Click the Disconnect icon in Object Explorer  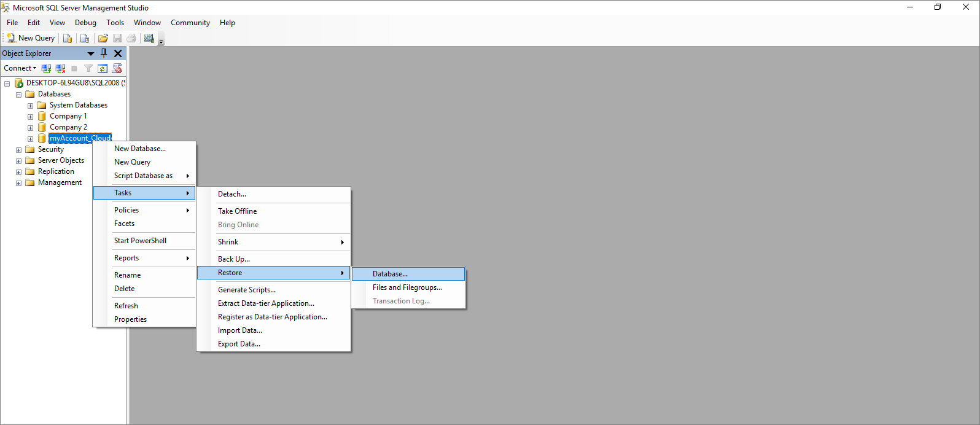pos(60,68)
